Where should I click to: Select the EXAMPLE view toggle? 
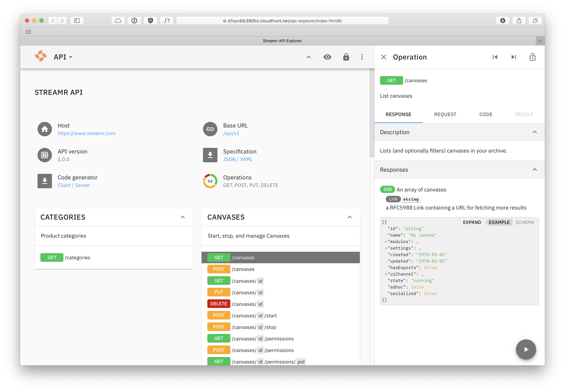(x=499, y=222)
